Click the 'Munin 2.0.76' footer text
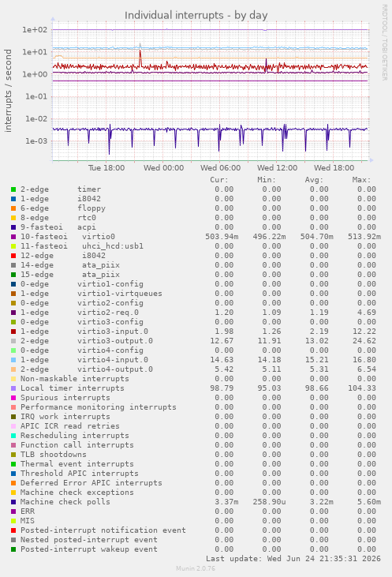The image size is (392, 577). coord(196,568)
